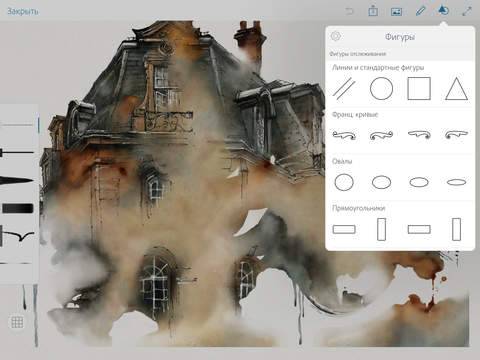
Task: Select the second French curve shape
Action: (x=381, y=135)
